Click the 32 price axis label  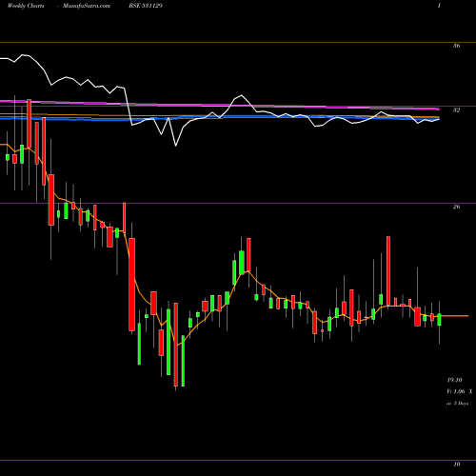[x=456, y=110]
